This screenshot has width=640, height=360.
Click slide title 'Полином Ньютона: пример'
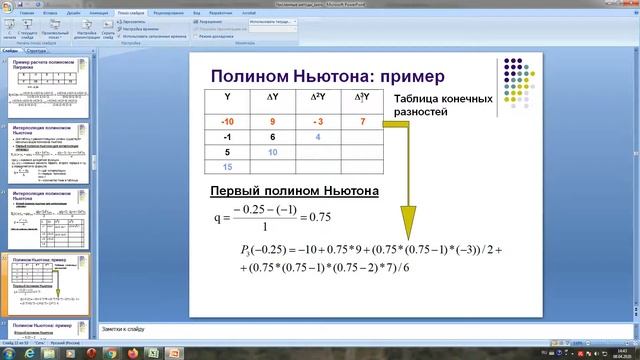(327, 76)
